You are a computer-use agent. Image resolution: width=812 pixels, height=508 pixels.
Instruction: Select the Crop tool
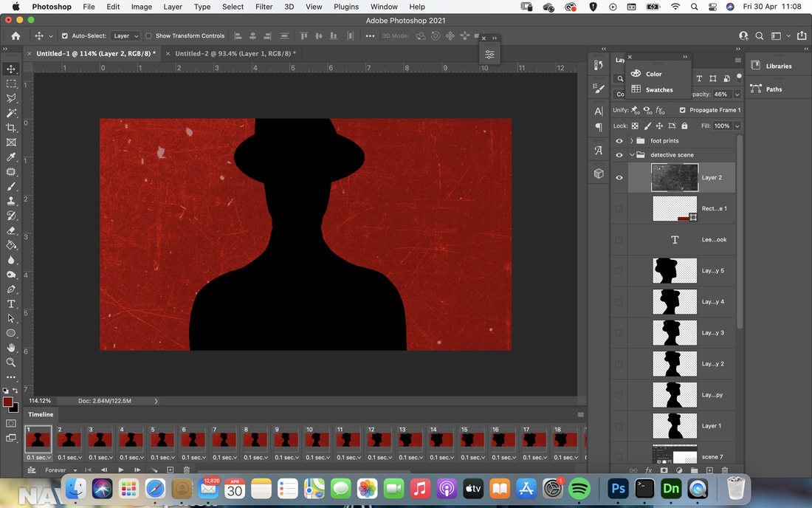[x=11, y=128]
